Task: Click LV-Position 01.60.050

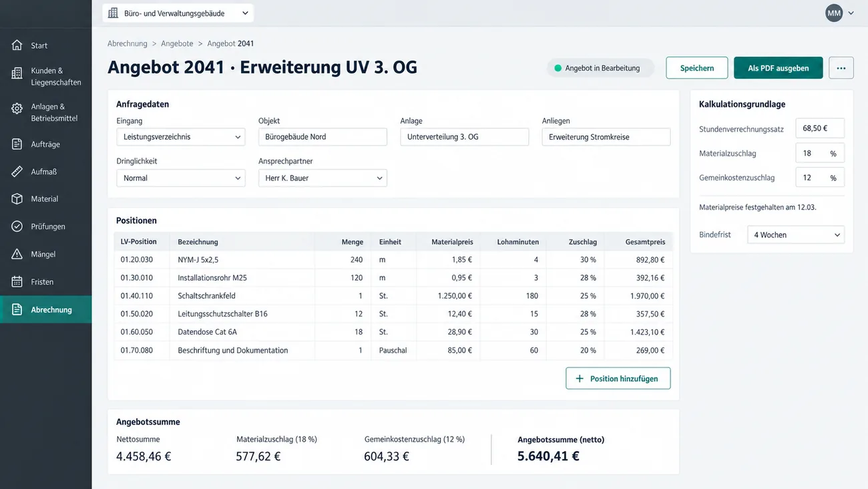Action: point(137,332)
